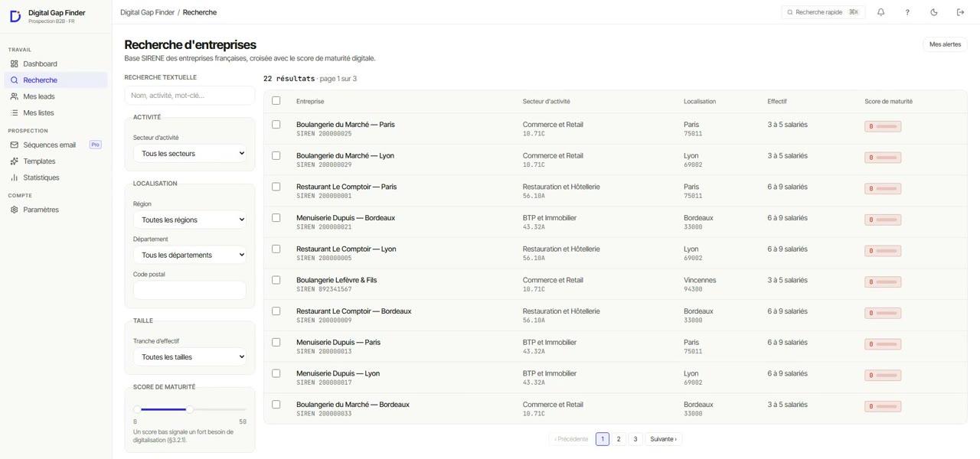The width and height of the screenshot is (980, 459).
Task: Go to Dashboard in the sidebar
Action: (x=56, y=63)
